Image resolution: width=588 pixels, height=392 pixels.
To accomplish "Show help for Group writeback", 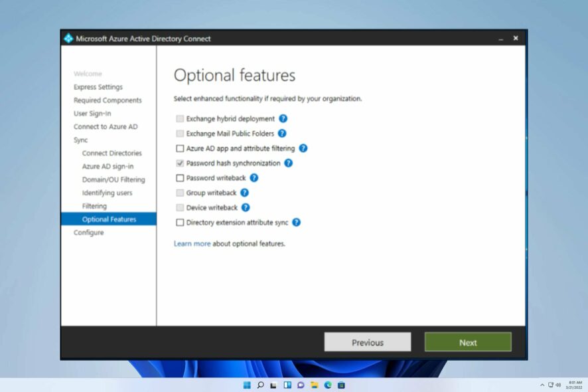I will (244, 193).
